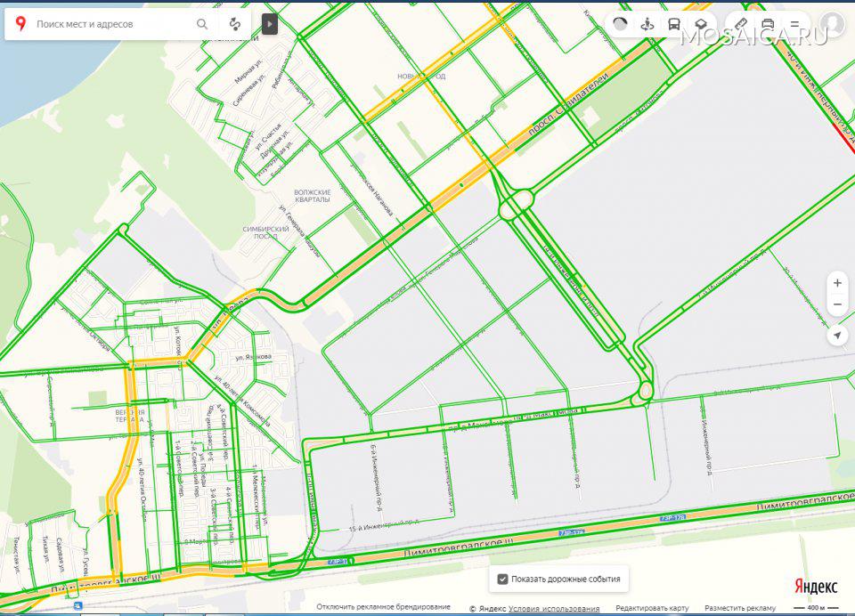This screenshot has width=855, height=616.
Task: Collapse the search panel arrow
Action: pos(270,25)
